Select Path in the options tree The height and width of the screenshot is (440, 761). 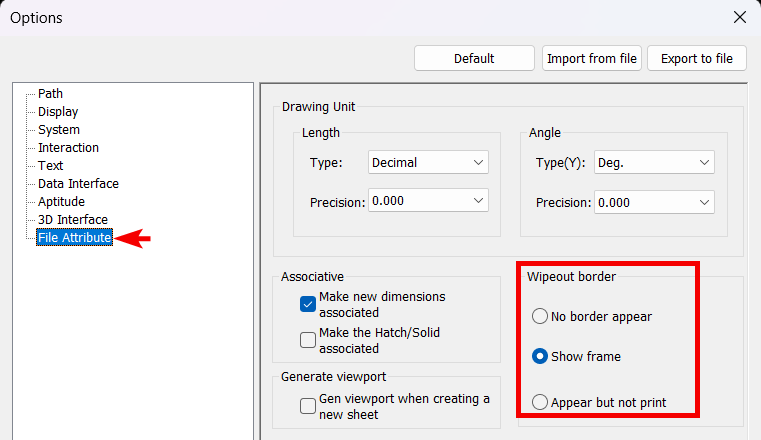50,94
